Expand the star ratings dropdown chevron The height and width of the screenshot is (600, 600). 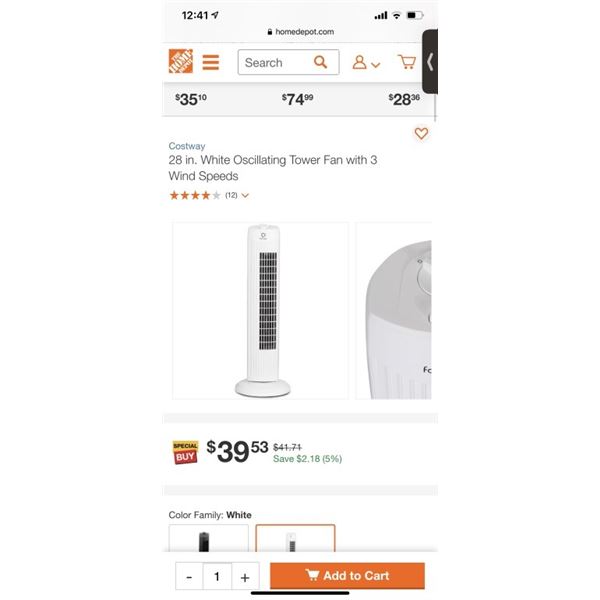(x=245, y=196)
